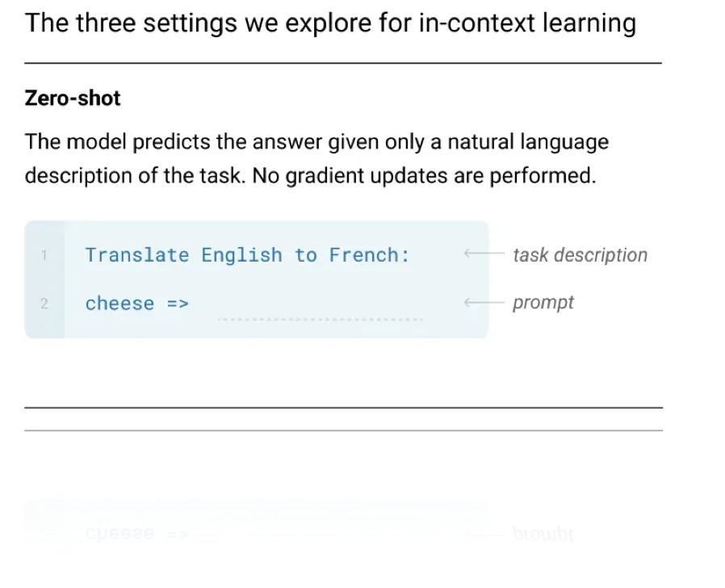725x588 pixels.
Task: Click the "No gradient updates are performed" sentence
Action: [424, 175]
